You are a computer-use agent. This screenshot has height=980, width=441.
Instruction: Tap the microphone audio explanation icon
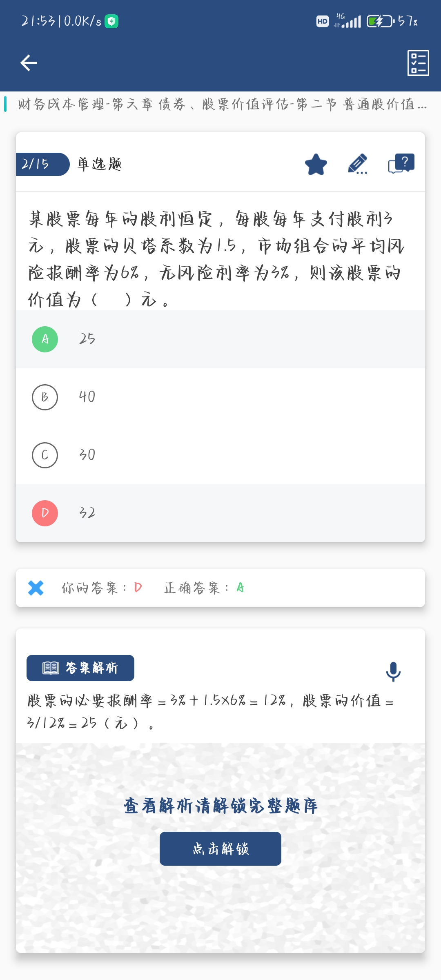(393, 671)
